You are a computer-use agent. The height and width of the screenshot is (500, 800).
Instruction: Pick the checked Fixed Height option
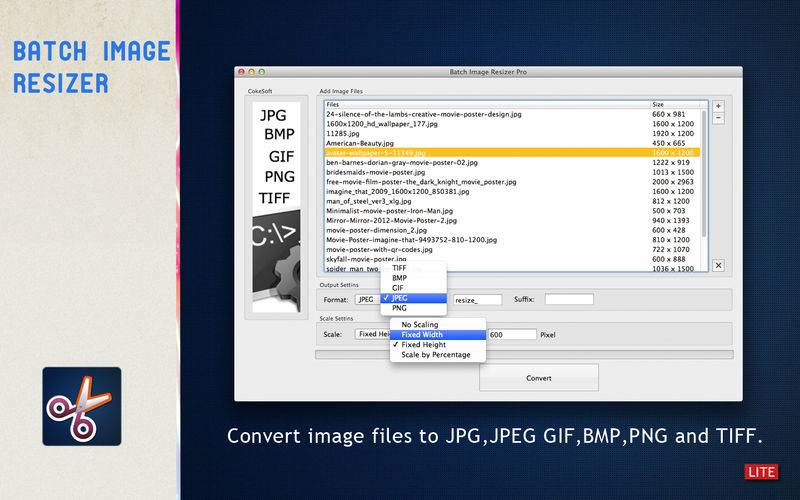click(x=438, y=345)
